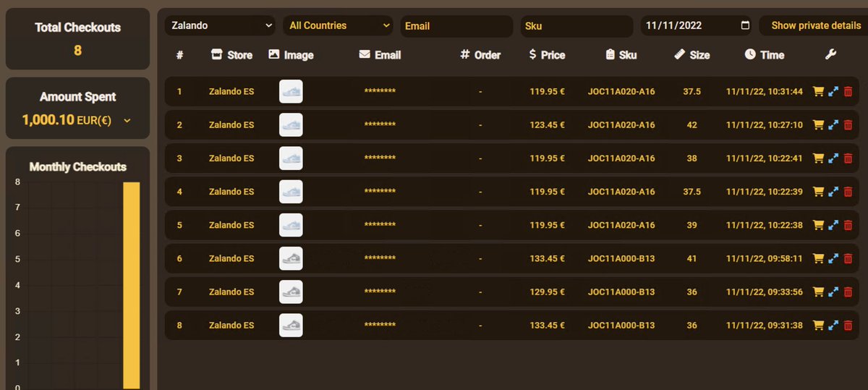Image resolution: width=868 pixels, height=390 pixels.
Task: Click the Sku column header
Action: click(621, 55)
